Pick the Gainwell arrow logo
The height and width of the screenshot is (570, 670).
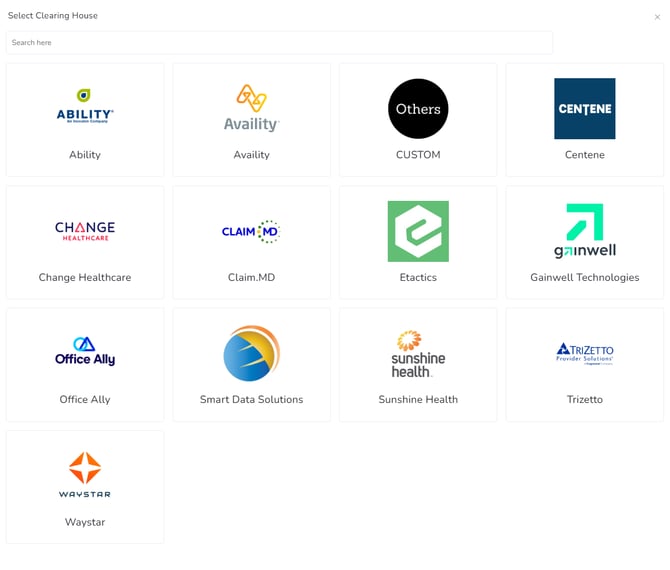[585, 231]
